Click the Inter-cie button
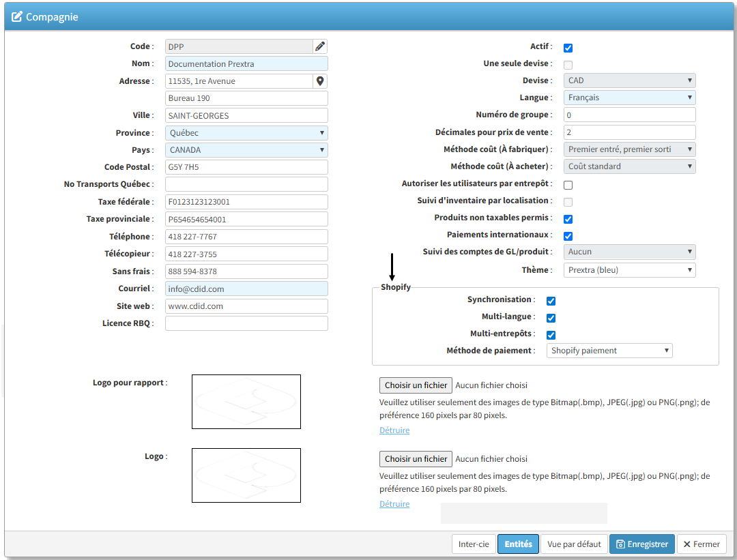This screenshot has height=560, width=737. pos(474,544)
